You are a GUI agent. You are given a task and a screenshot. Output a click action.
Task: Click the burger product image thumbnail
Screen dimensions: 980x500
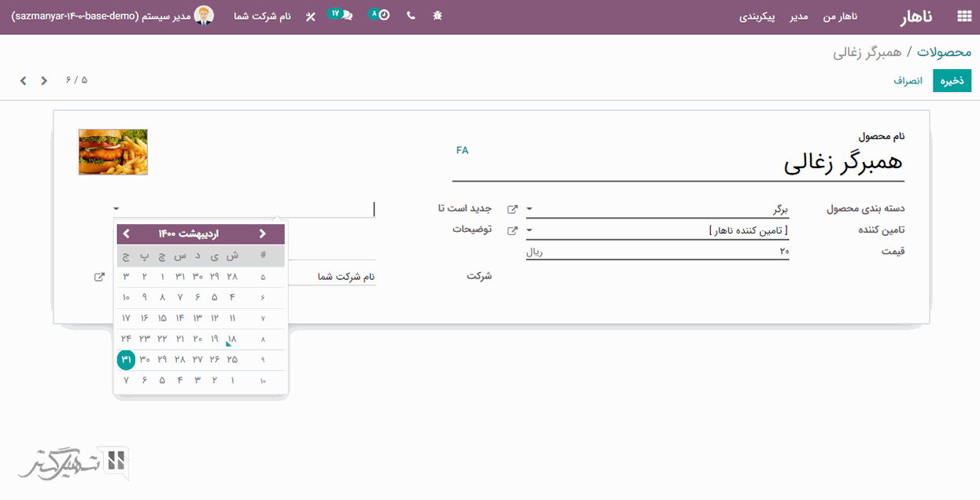coord(113,152)
